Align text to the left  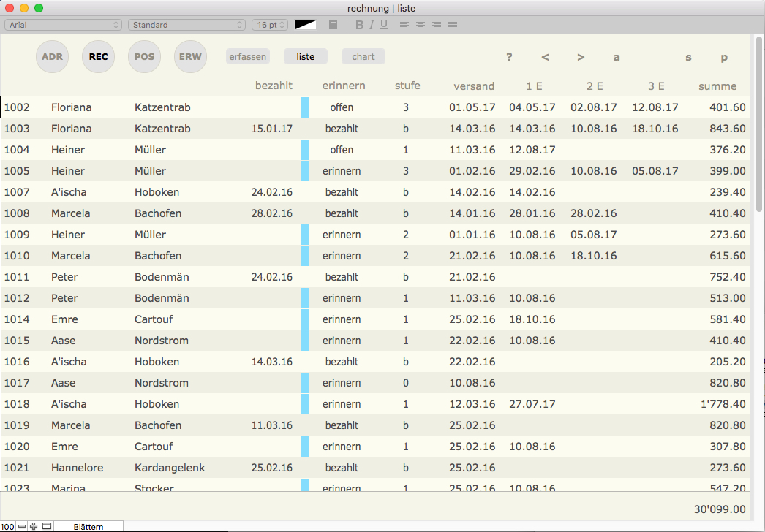point(404,25)
